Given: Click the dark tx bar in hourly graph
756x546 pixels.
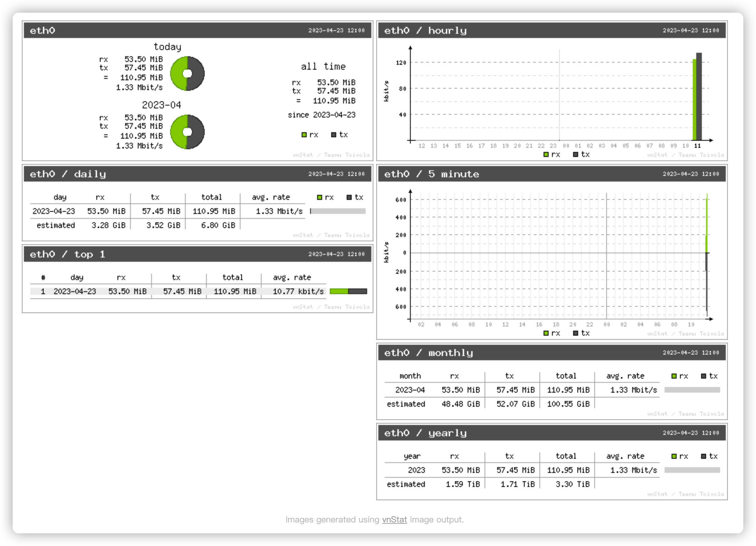Looking at the screenshot, I should [699, 99].
